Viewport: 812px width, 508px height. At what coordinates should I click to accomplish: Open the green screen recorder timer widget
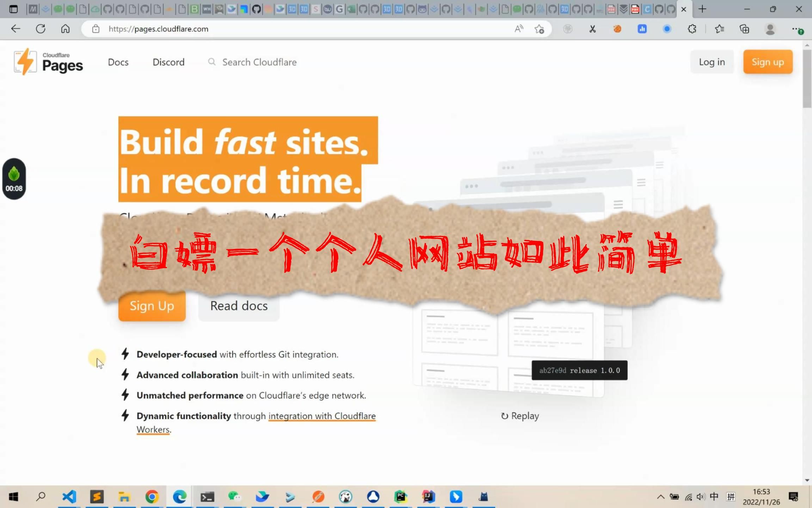coord(14,179)
